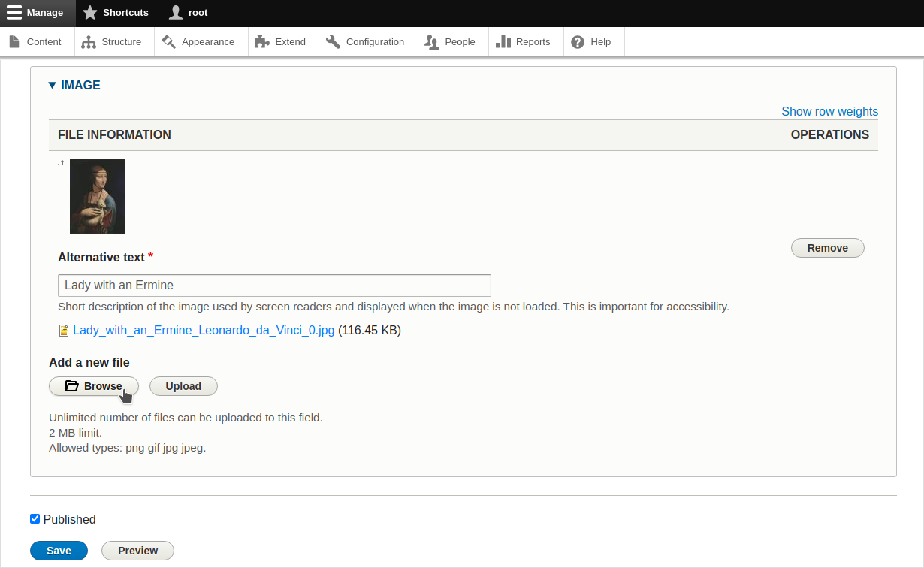Open the People menu item

453,42
